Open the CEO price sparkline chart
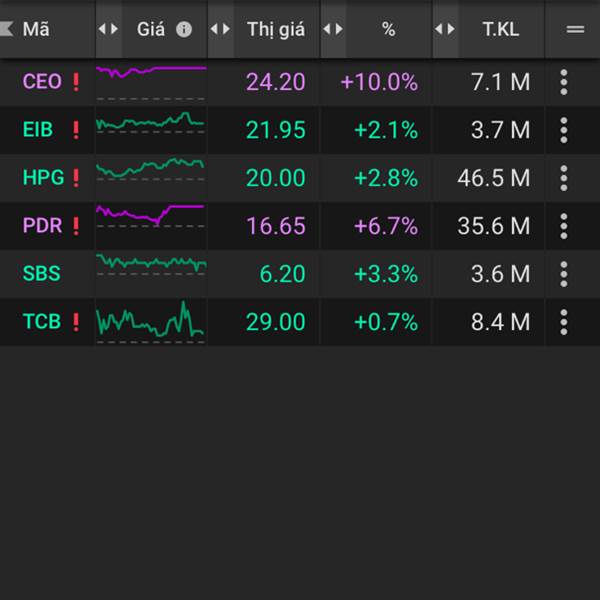This screenshot has height=600, width=600. pyautogui.click(x=151, y=83)
